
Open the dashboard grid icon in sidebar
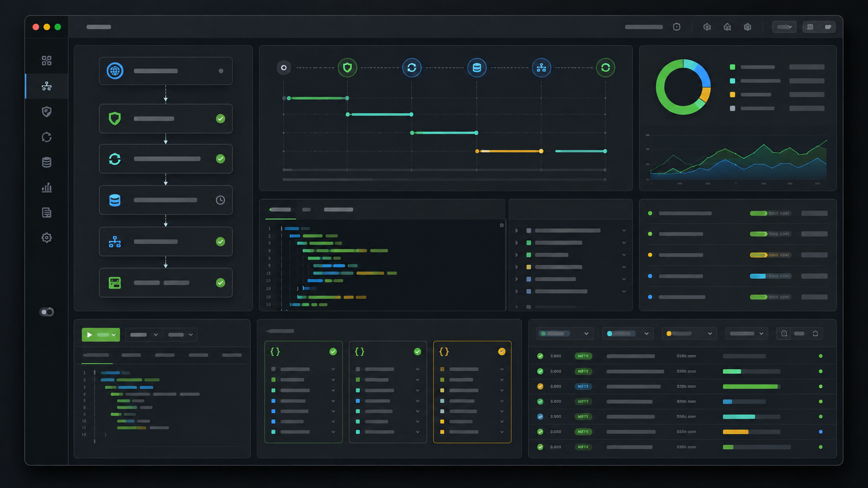point(47,61)
